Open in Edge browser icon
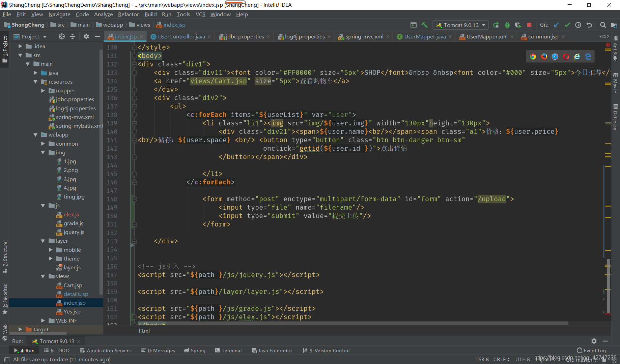The width and height of the screenshot is (620, 364). click(588, 57)
